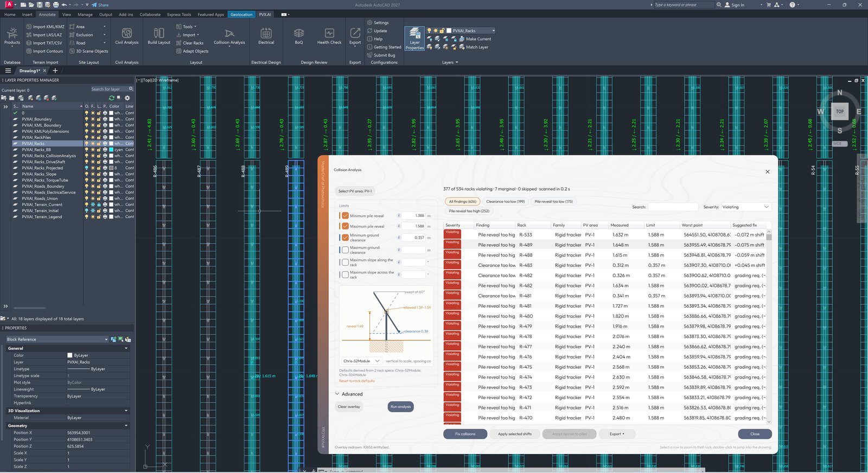Expand the layer filter tree chevrons
This screenshot has height=473, width=868.
(5, 106)
